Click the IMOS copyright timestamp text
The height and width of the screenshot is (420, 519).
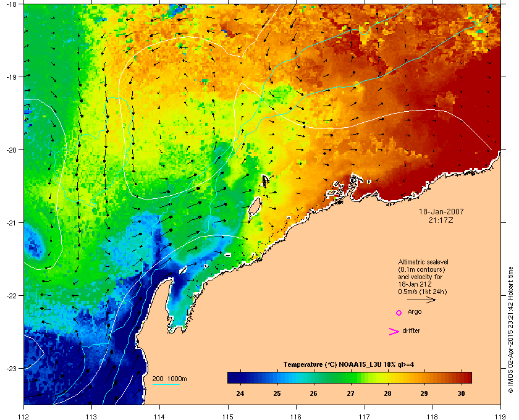click(510, 330)
